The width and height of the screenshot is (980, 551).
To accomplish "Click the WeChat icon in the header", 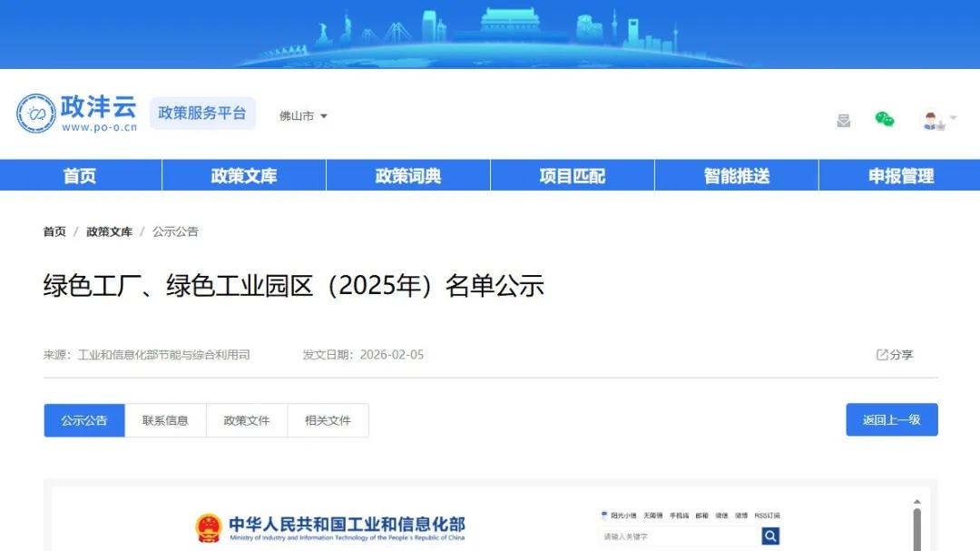I will (x=885, y=120).
